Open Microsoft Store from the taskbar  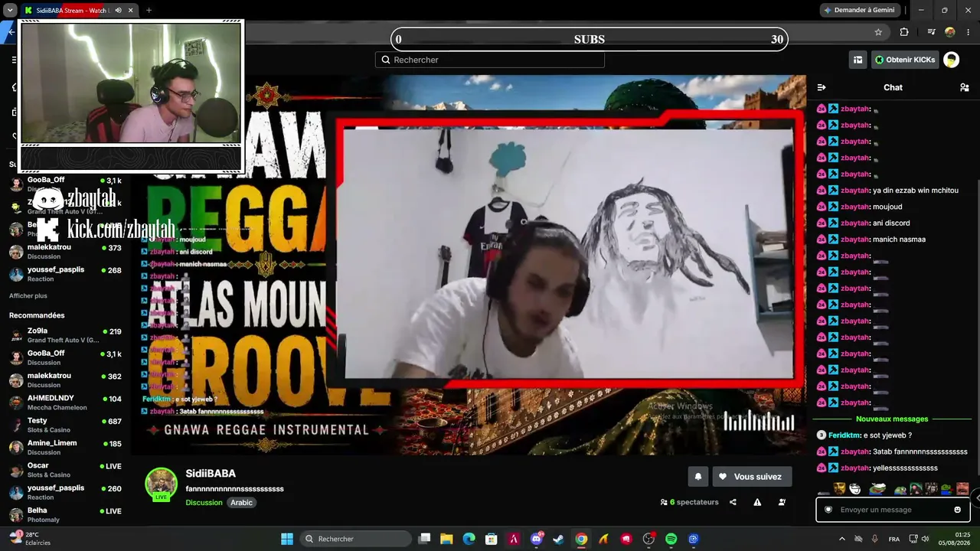(x=492, y=539)
